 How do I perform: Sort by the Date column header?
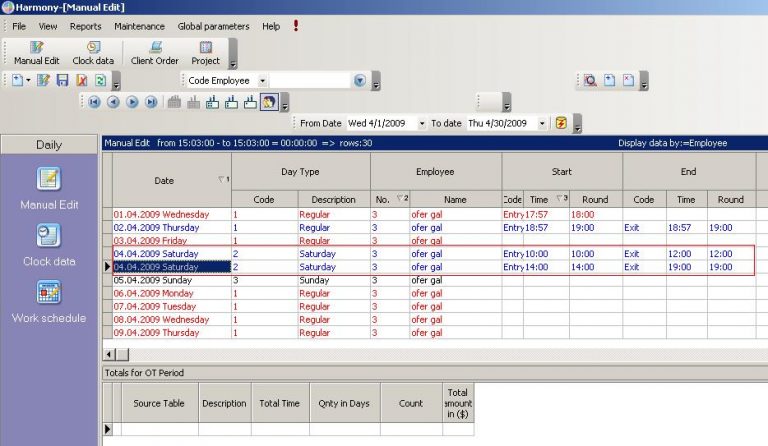(x=164, y=181)
